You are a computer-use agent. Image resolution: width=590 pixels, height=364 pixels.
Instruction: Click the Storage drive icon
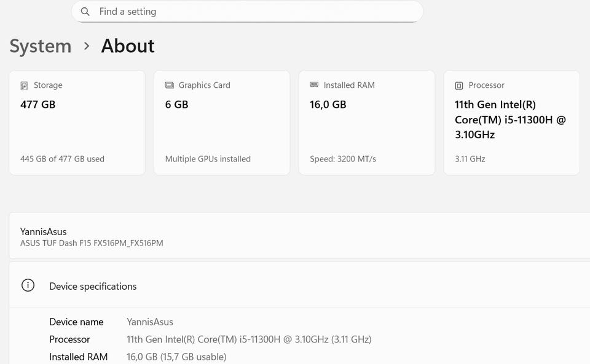(25, 86)
